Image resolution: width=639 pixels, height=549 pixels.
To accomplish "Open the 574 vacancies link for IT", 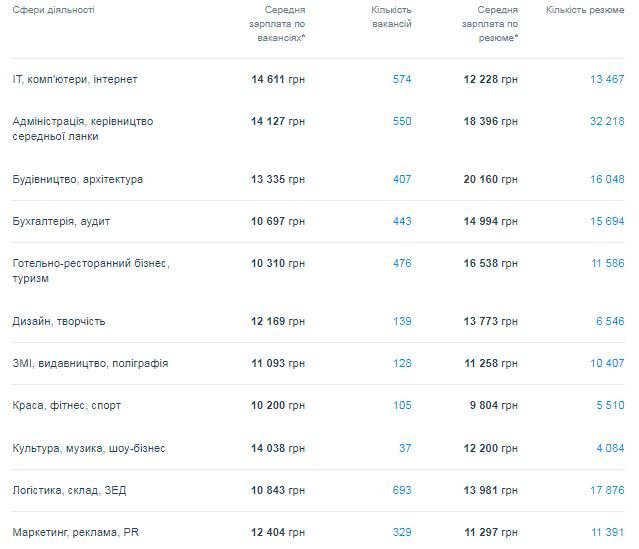I will pyautogui.click(x=402, y=79).
